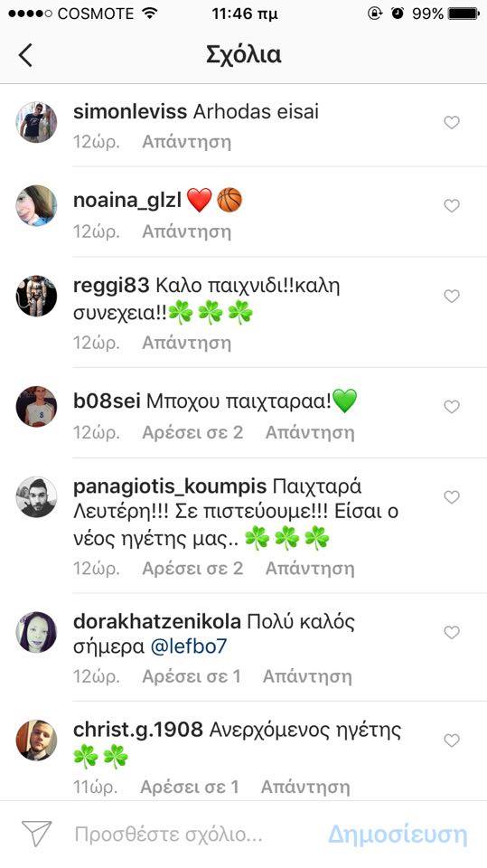
Task: Open the @lefbo7 mention link
Action: tap(189, 646)
